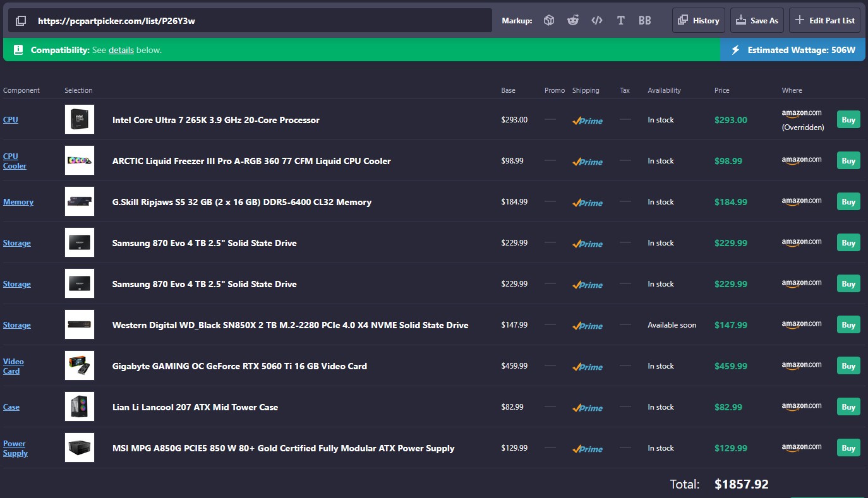
Task: Copy the permalink with the copy icon
Action: pyautogui.click(x=21, y=21)
